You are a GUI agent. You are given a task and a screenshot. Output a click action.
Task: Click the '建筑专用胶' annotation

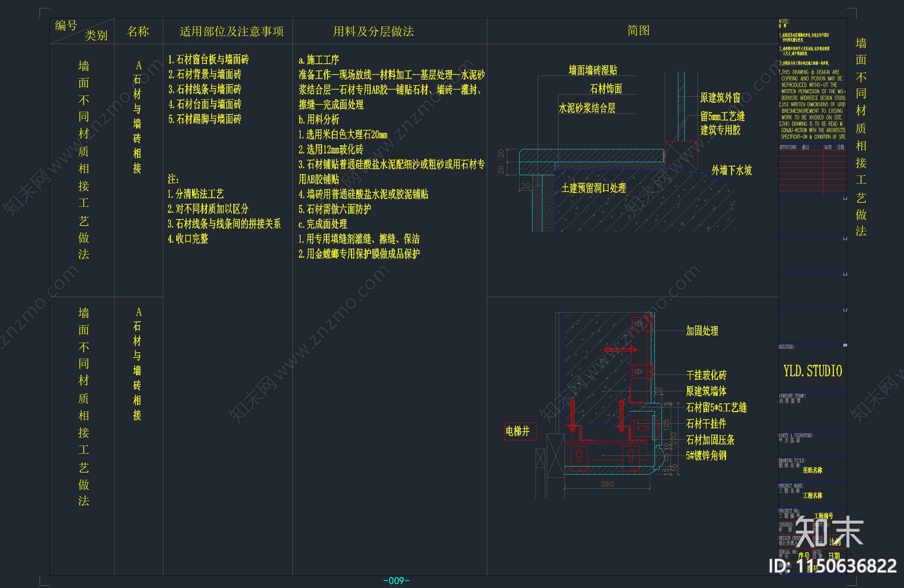click(x=720, y=130)
